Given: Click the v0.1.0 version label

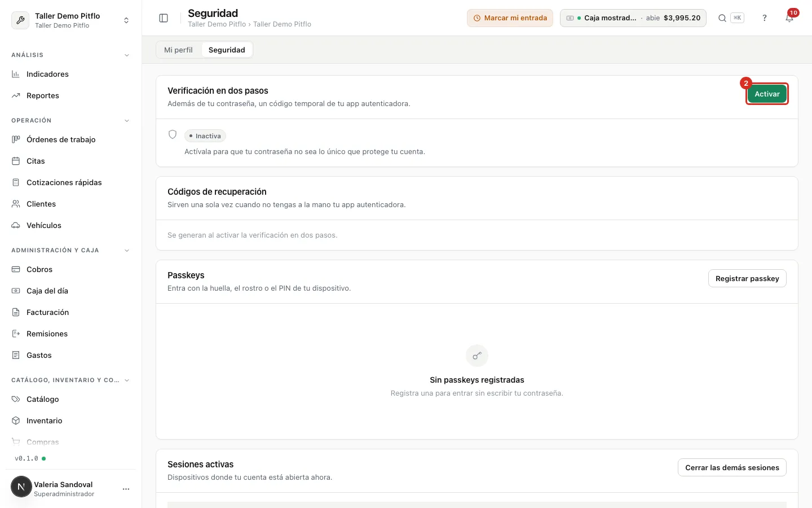Looking at the screenshot, I should point(27,458).
